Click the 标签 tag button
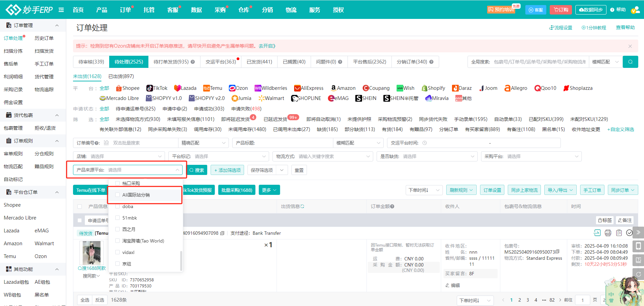Viewport: 644px width, 306px height. coord(605,220)
